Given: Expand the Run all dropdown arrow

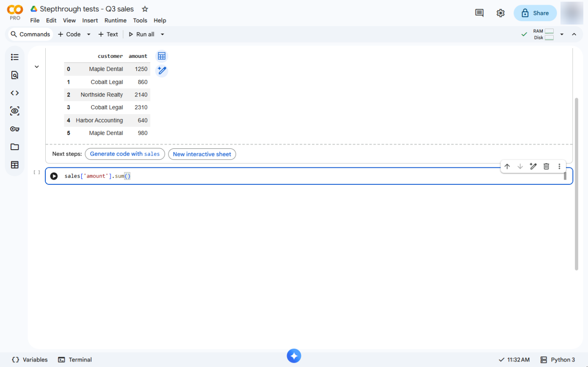Looking at the screenshot, I should coord(163,34).
